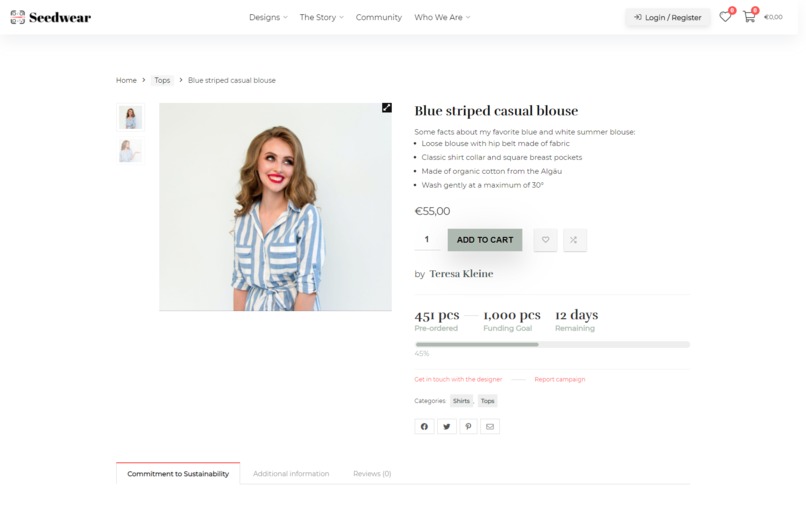The image size is (806, 525).
Task: Click Get in touch with the designer
Action: coord(458,379)
